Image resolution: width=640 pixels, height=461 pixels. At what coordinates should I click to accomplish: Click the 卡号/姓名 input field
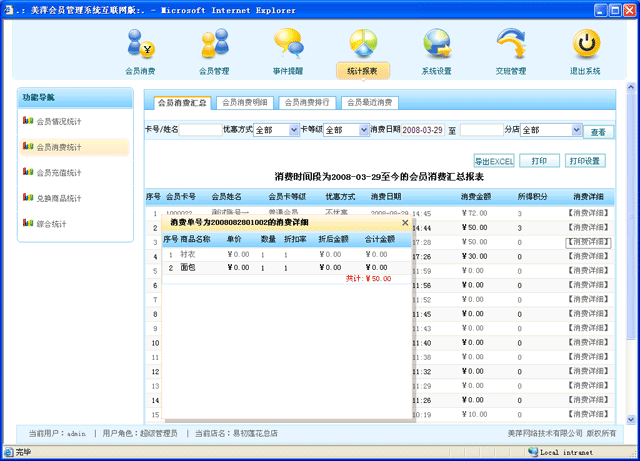point(200,130)
